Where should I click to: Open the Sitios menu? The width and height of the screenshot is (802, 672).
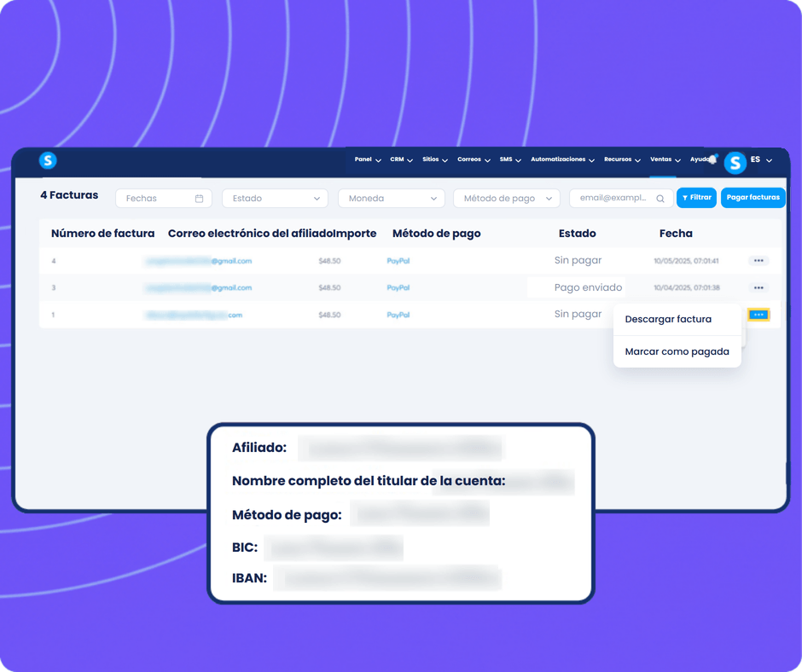coord(435,159)
